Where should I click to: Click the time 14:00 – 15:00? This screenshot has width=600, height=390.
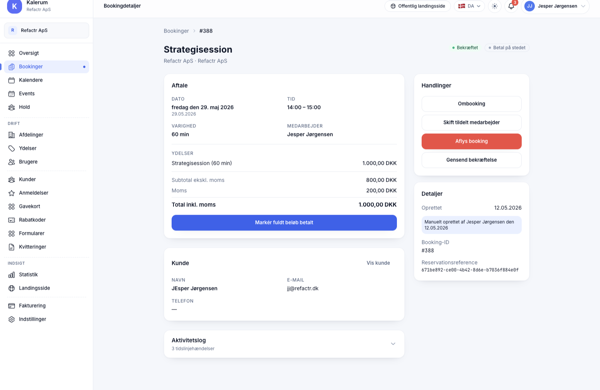[x=304, y=108]
